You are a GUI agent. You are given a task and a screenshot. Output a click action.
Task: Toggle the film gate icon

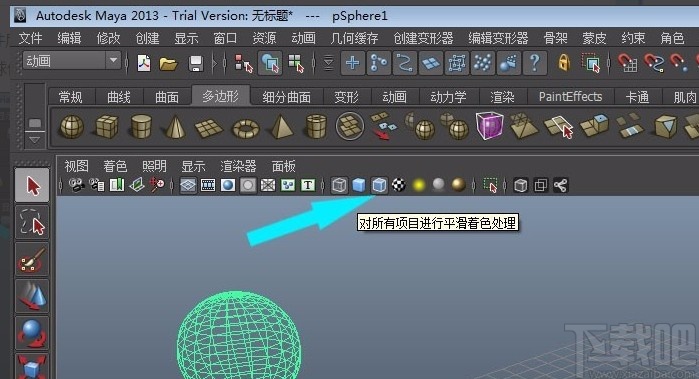click(x=208, y=185)
